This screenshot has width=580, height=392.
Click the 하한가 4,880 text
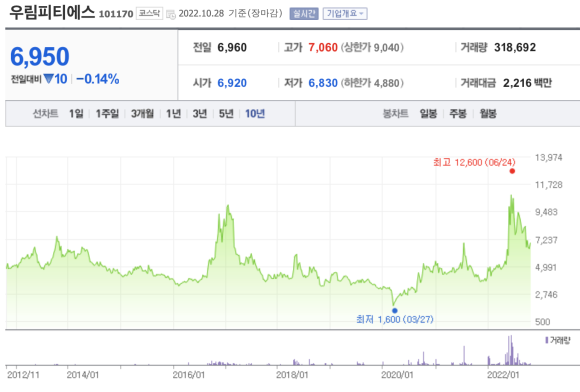tap(372, 83)
